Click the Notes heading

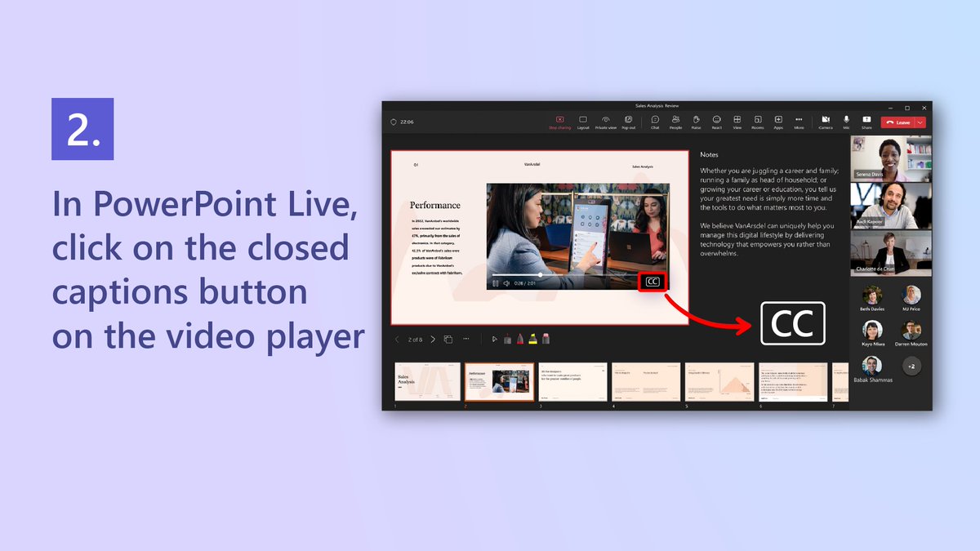709,154
